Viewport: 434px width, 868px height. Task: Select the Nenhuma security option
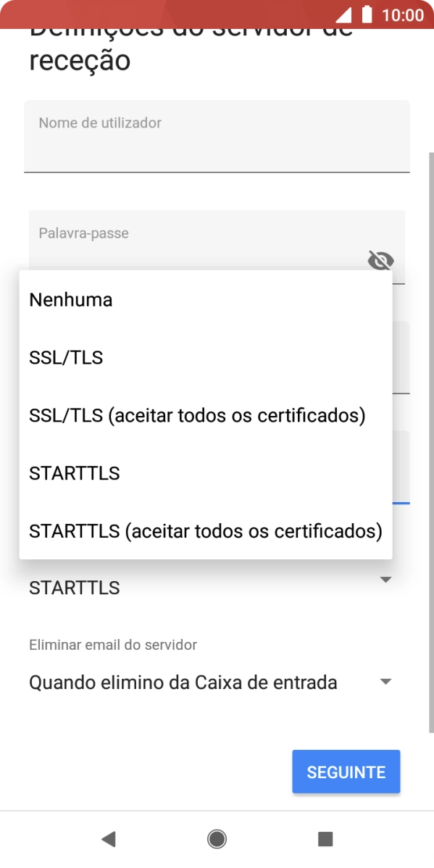(70, 299)
